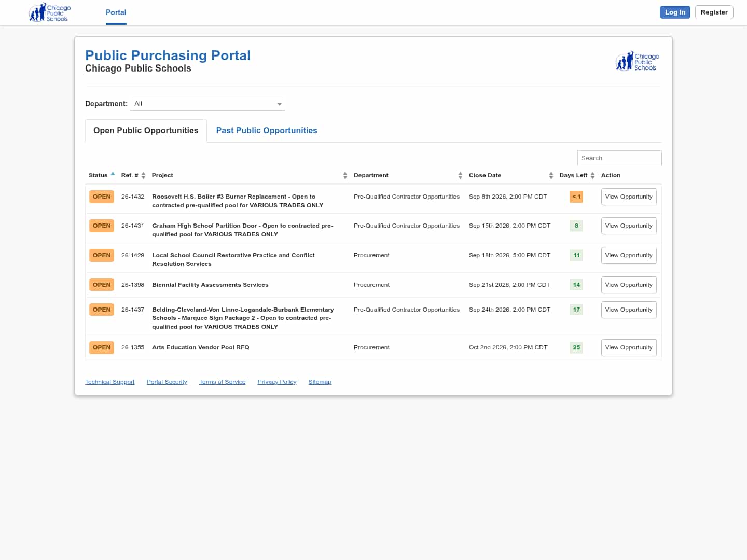Sort the table by Ref. # column

click(133, 175)
